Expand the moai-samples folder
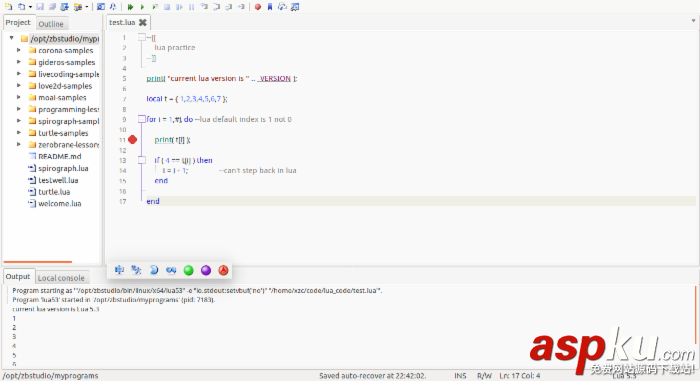Viewport: 700px width, 381px height. click(x=19, y=97)
